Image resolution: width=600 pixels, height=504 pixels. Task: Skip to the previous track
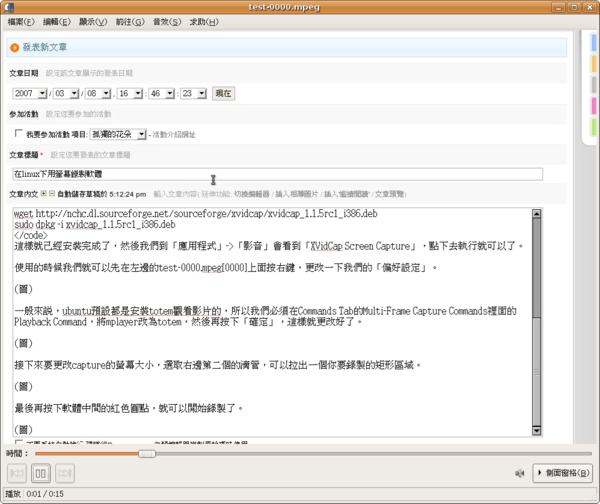point(17,473)
